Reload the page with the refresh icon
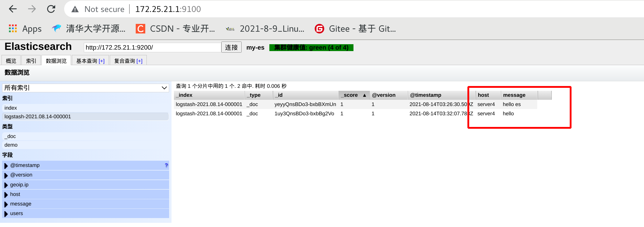644x227 pixels. [51, 9]
